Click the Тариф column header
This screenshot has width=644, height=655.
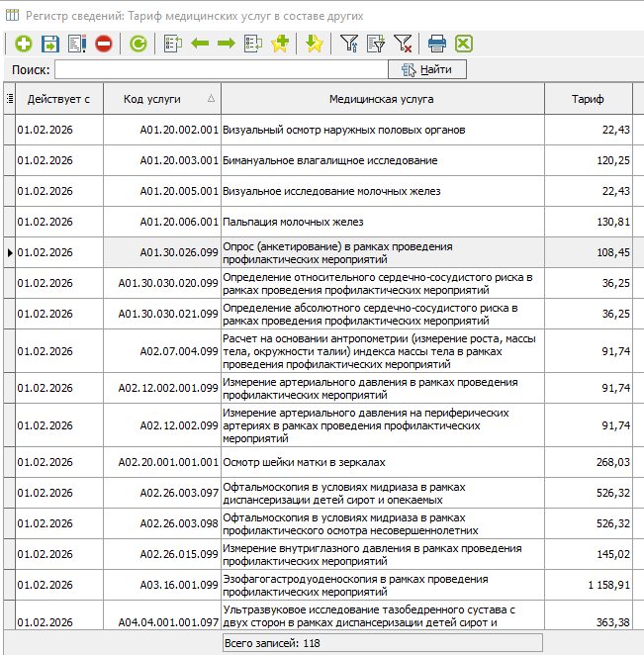(x=588, y=99)
